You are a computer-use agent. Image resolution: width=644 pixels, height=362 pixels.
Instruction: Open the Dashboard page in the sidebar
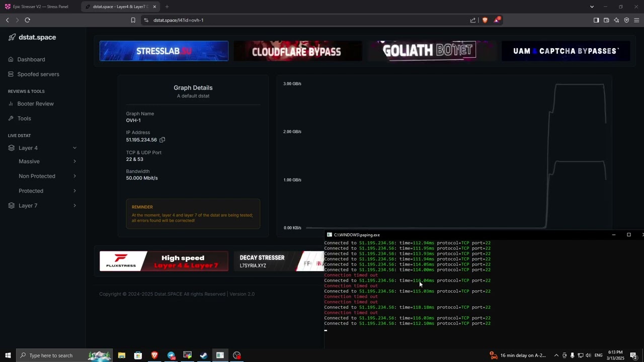[31, 59]
